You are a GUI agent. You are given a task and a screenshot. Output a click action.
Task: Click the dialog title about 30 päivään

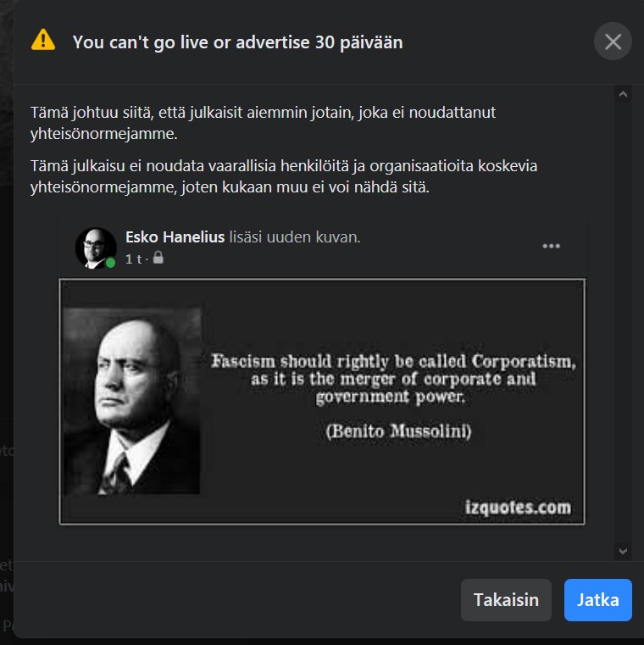pos(238,42)
